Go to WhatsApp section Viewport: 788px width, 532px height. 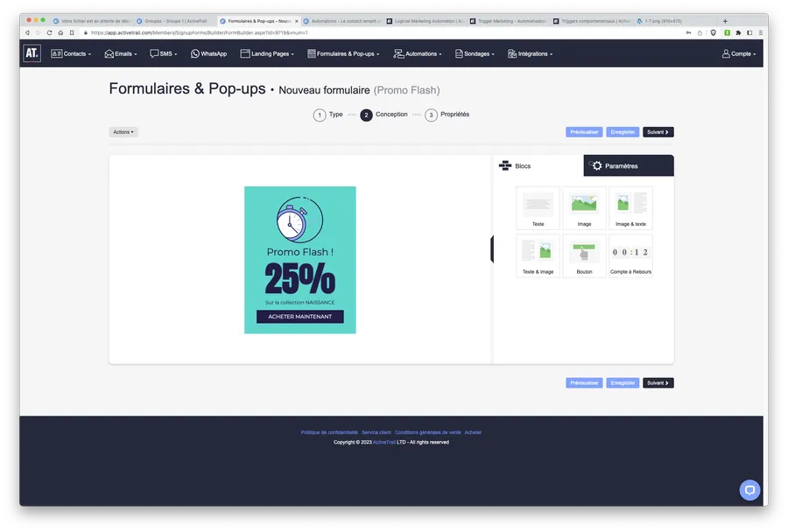pos(208,53)
